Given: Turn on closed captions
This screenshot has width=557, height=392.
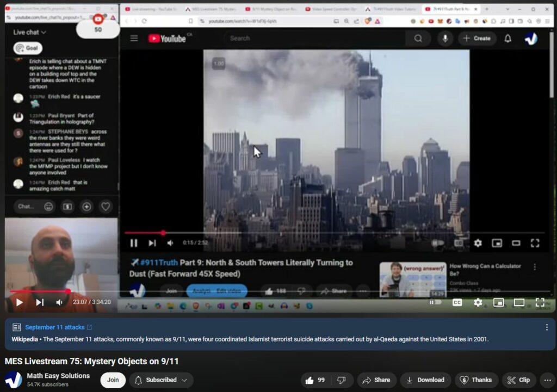Looking at the screenshot, I should pos(457,302).
